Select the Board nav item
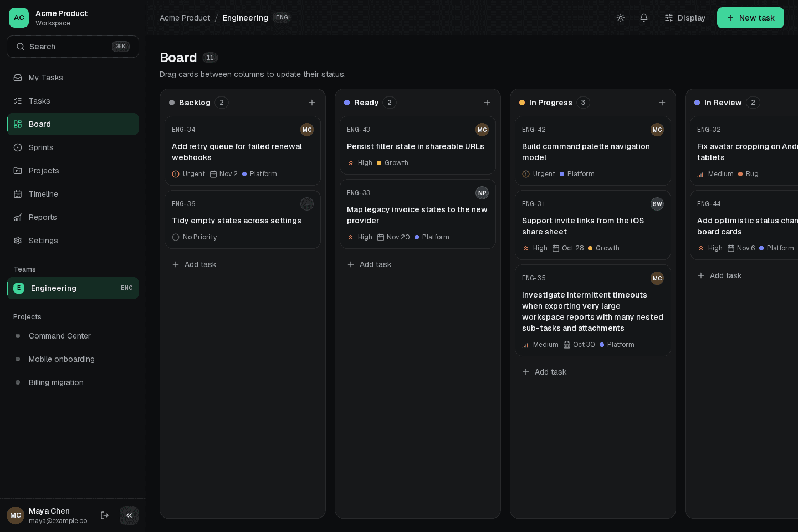This screenshot has height=532, width=798. pyautogui.click(x=73, y=124)
